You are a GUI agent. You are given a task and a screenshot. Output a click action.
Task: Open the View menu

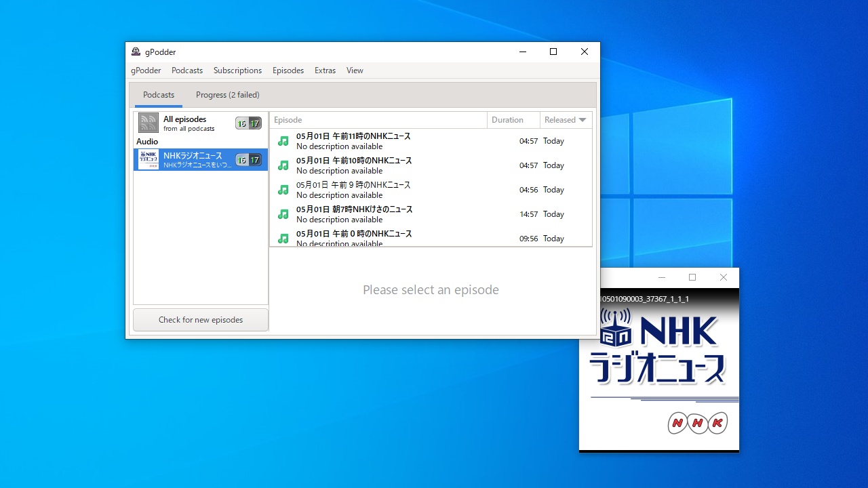click(355, 70)
